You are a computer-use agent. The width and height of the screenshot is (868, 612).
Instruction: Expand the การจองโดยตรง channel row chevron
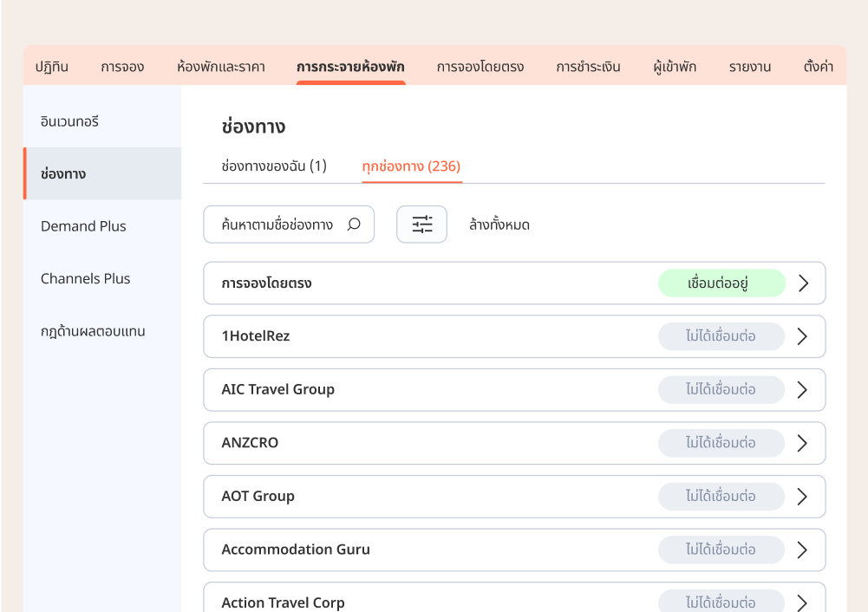coord(802,283)
